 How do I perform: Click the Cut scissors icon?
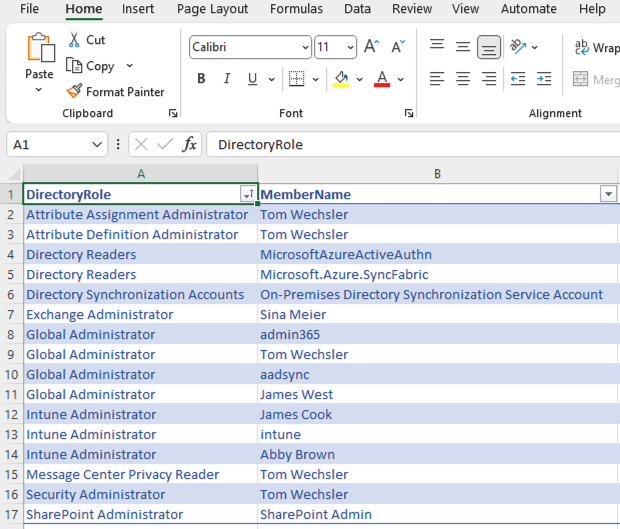click(x=75, y=40)
